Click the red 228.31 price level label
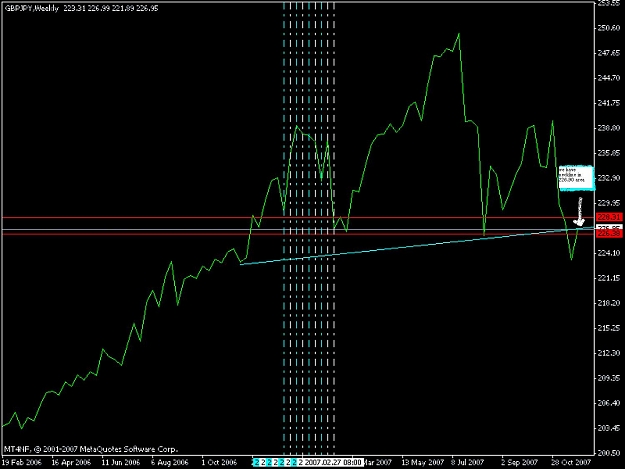This screenshot has height=469, width=625. (609, 217)
